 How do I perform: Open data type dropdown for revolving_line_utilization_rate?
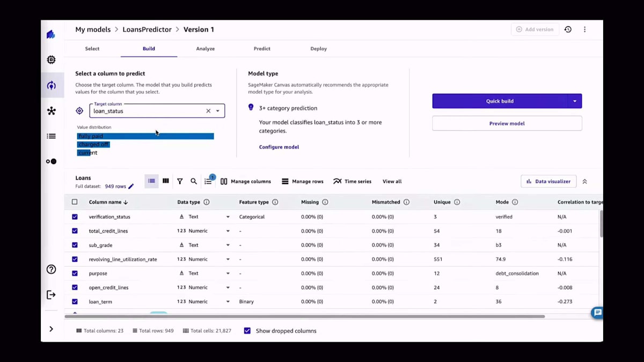coord(228,259)
